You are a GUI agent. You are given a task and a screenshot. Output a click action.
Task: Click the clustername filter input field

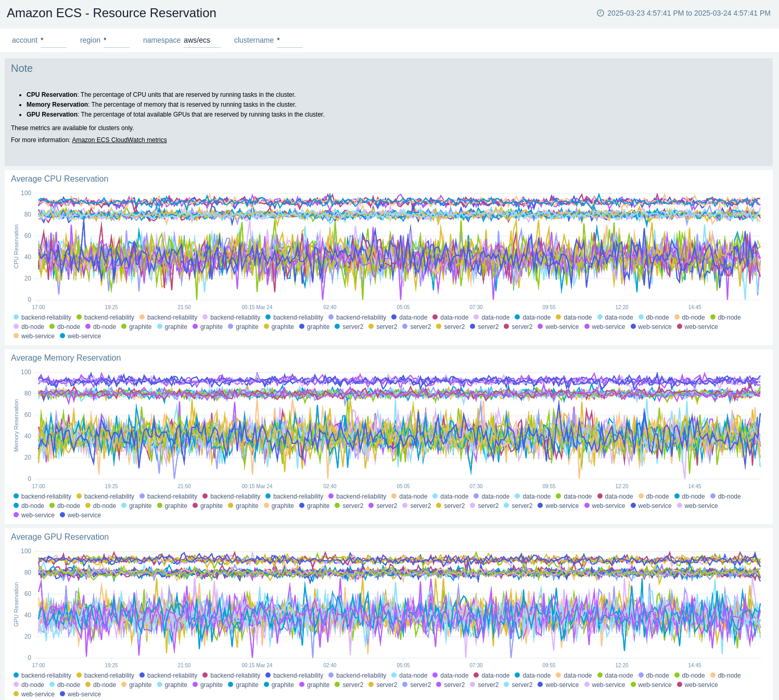click(x=290, y=41)
